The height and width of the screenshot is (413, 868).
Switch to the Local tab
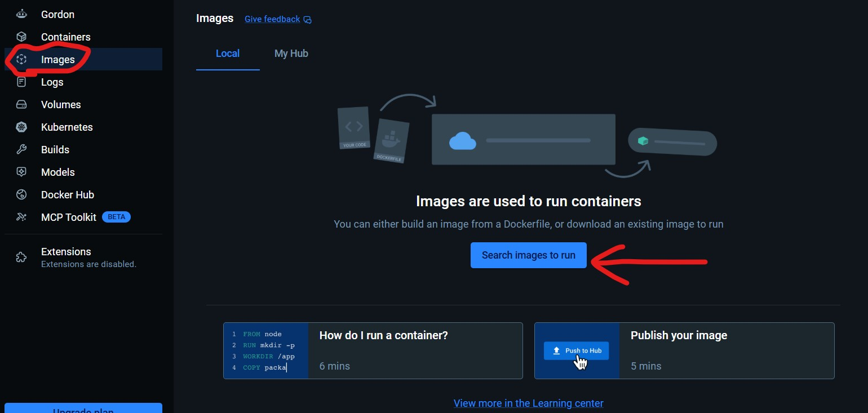click(228, 54)
